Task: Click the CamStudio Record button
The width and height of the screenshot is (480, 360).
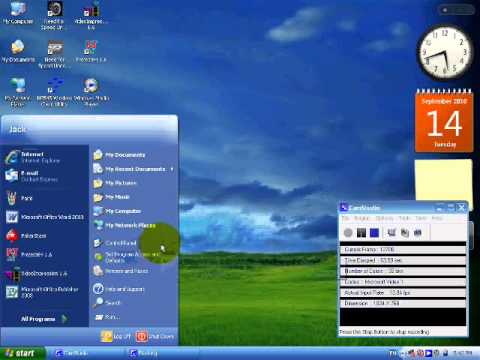Action: (348, 233)
